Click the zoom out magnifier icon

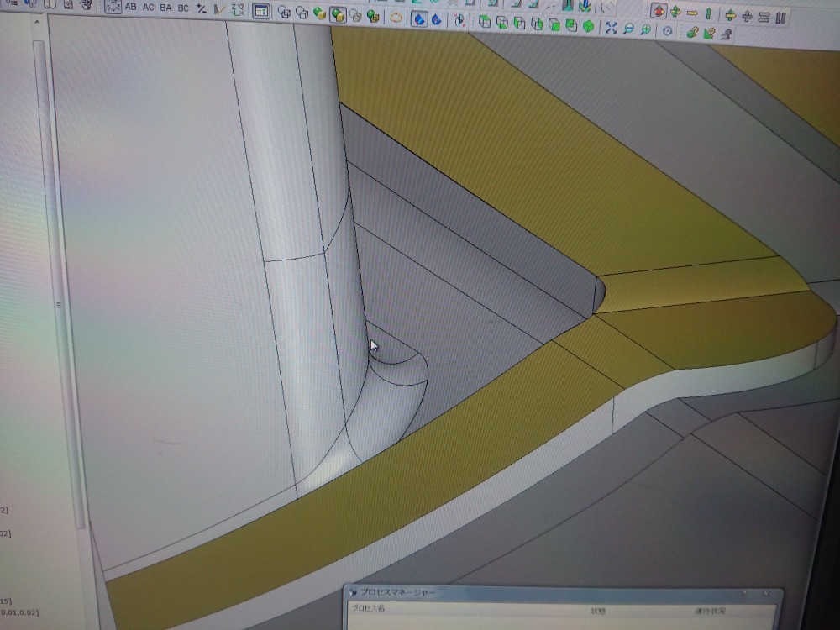pos(628,29)
